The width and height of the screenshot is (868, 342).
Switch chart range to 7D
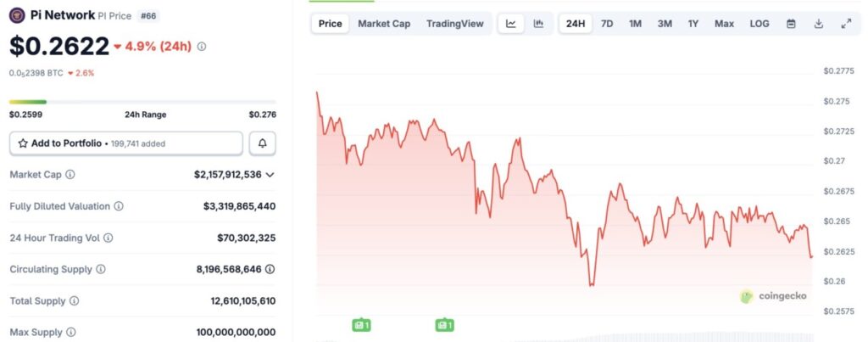607,24
